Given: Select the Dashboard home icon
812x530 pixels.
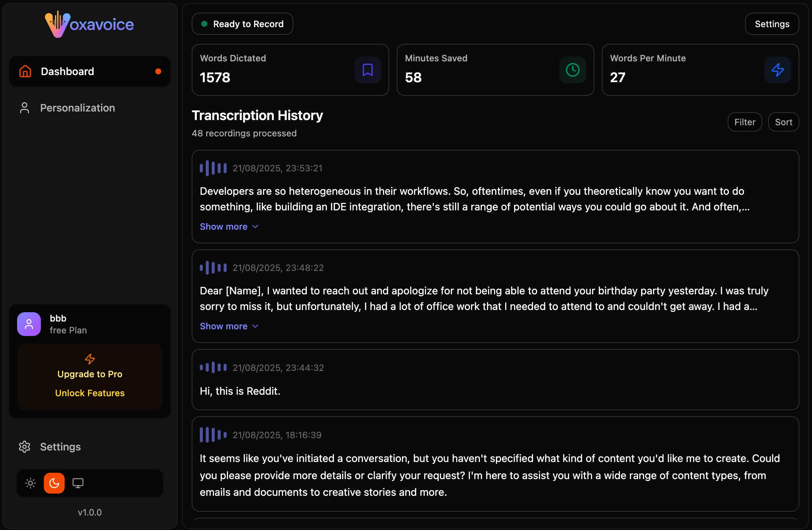Looking at the screenshot, I should pos(25,71).
